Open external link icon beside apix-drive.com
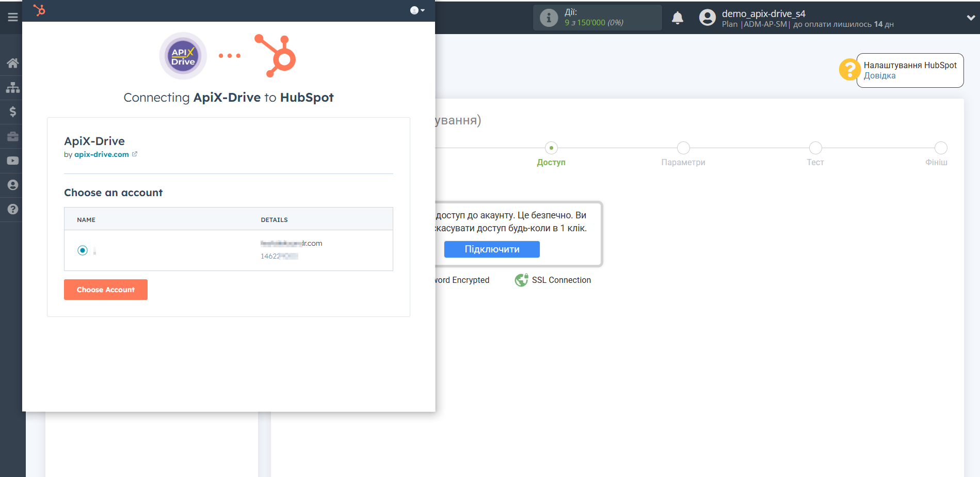This screenshot has height=477, width=980. (x=135, y=154)
